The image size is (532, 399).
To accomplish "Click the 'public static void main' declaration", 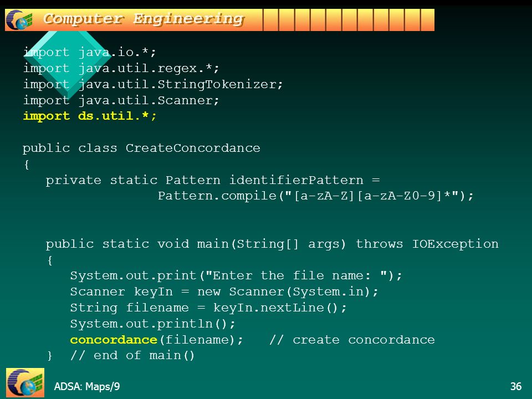I will [x=272, y=244].
